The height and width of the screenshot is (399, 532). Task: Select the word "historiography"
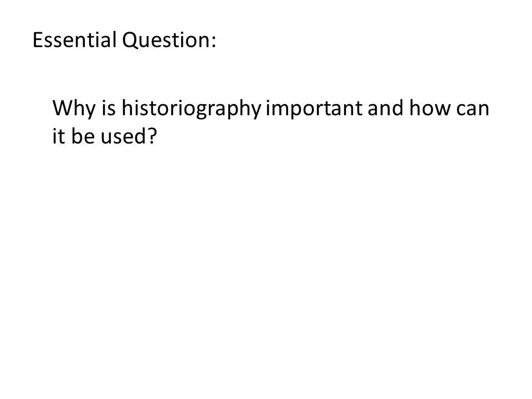[191, 109]
